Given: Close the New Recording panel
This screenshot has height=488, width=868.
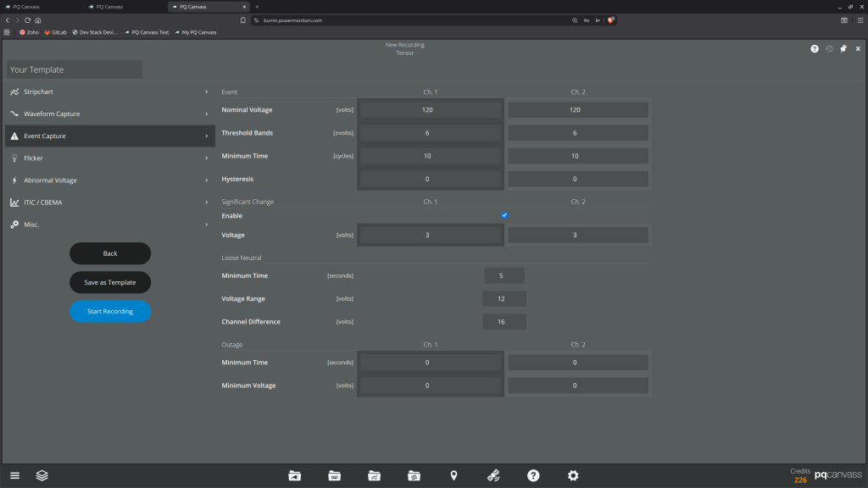Looking at the screenshot, I should click(x=858, y=48).
